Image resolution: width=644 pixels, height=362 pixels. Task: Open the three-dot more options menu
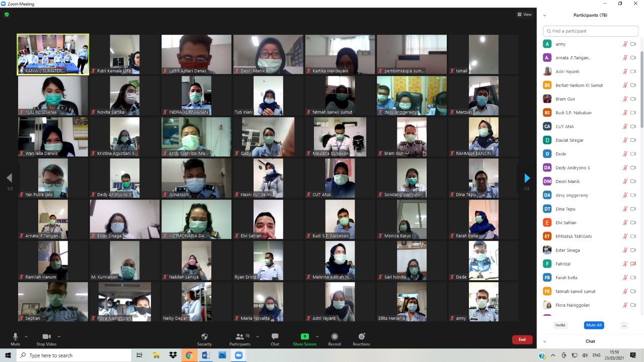pyautogui.click(x=624, y=325)
